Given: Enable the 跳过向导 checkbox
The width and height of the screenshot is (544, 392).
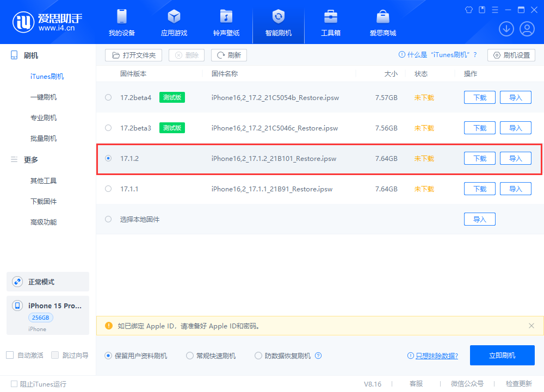Looking at the screenshot, I should pyautogui.click(x=55, y=355).
